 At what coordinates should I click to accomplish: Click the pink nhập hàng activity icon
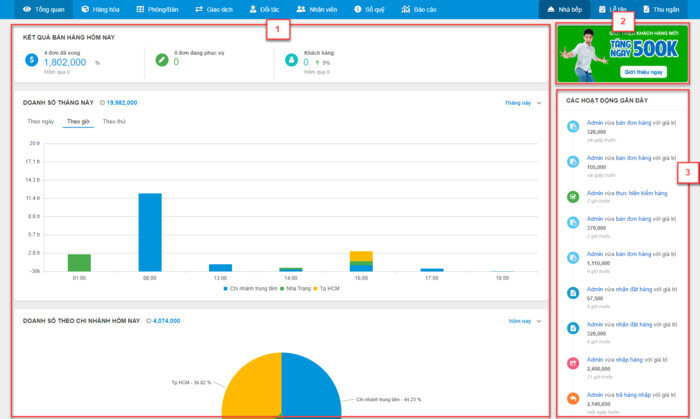pos(573,364)
